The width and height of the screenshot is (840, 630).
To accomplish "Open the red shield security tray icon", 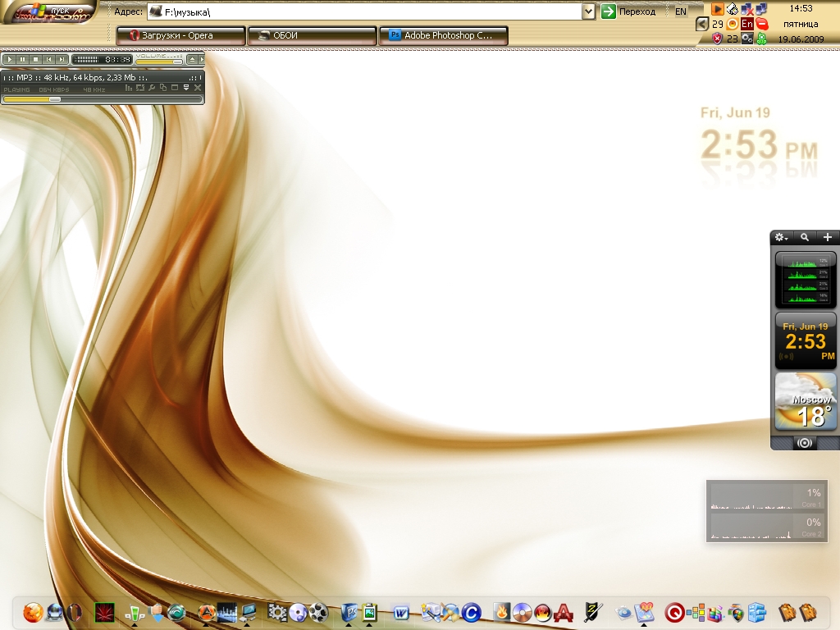I will coord(717,39).
